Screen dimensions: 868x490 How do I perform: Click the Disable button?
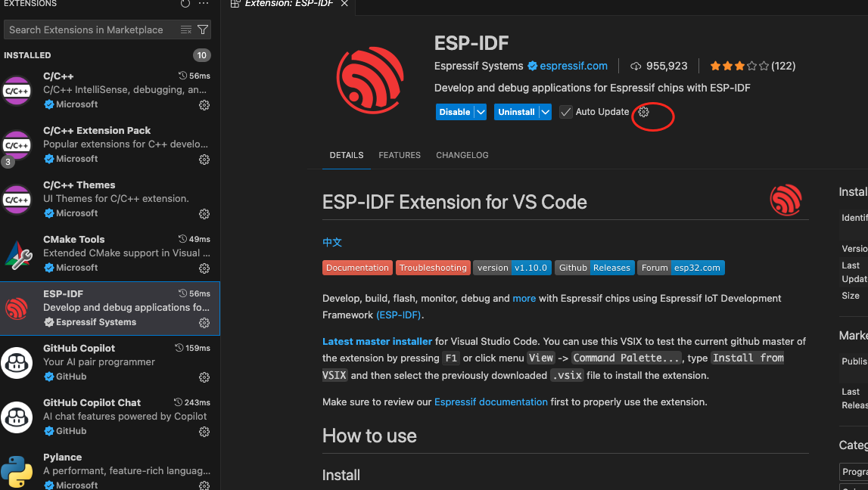pyautogui.click(x=455, y=112)
